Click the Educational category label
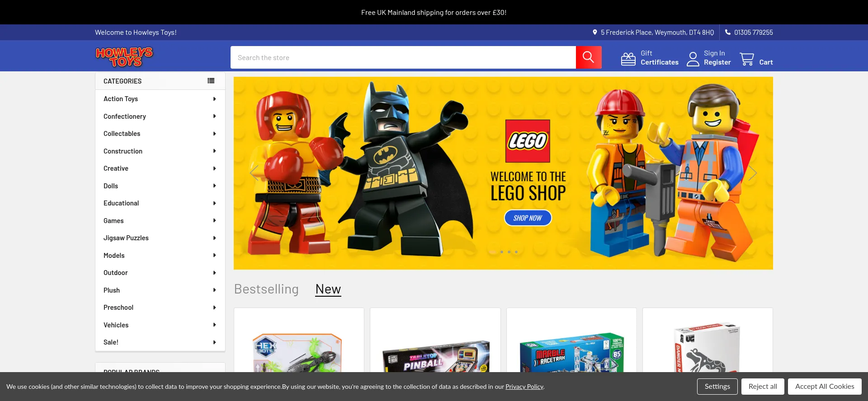 click(121, 203)
